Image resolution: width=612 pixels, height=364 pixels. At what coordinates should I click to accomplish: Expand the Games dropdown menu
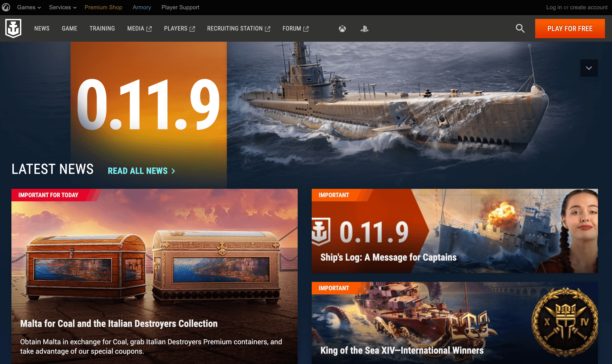coord(29,7)
